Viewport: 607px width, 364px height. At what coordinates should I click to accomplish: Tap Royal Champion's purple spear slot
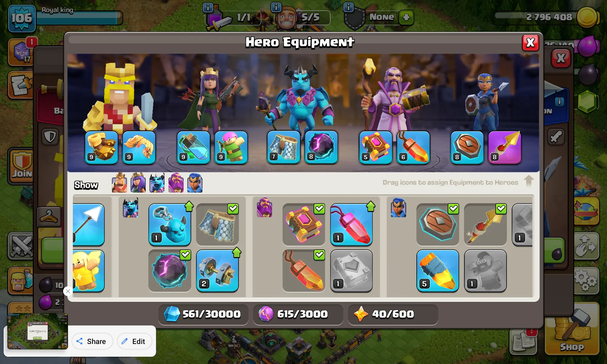(505, 147)
